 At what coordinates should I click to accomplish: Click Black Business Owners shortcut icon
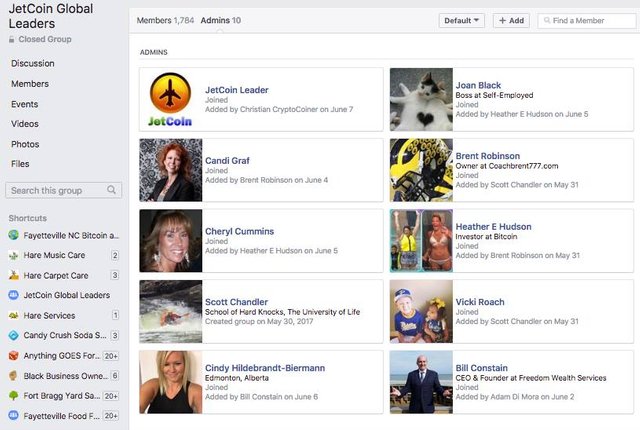13,376
